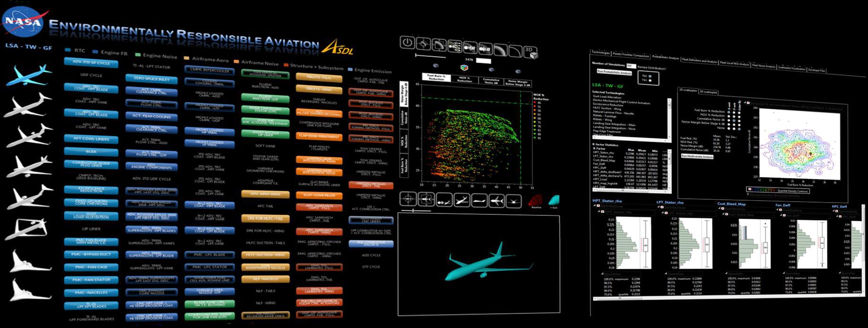This screenshot has width=868, height=328.
Task: Select the highlighted blue aircraft configuration icon
Action: 28,75
